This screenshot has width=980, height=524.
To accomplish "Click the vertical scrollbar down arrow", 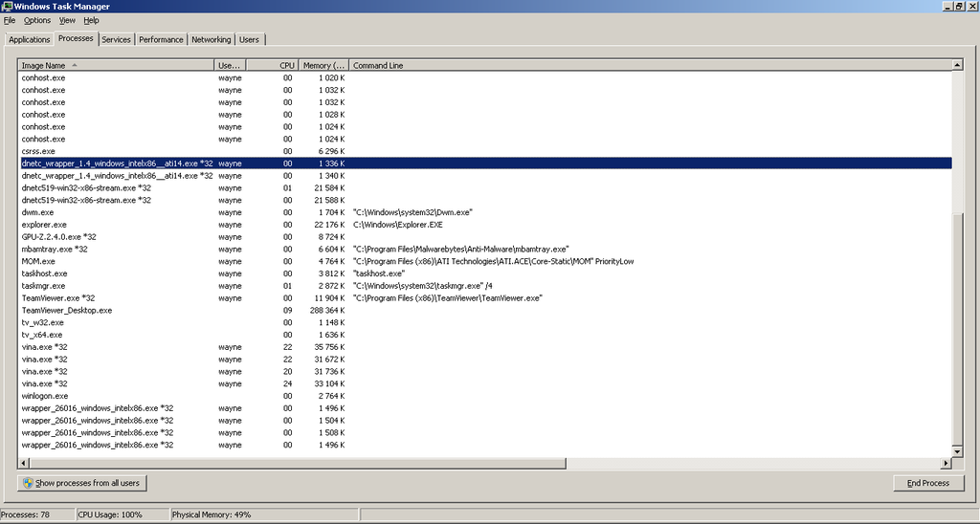I will 957,451.
